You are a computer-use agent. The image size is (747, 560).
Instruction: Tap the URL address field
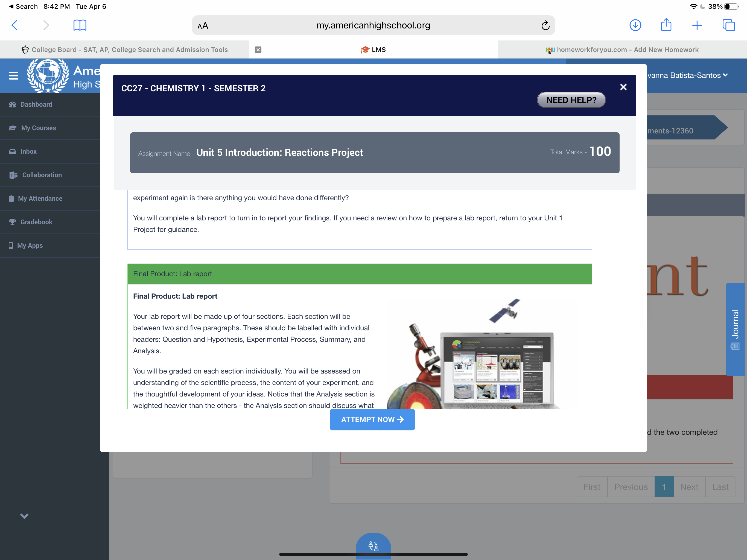coord(373,25)
